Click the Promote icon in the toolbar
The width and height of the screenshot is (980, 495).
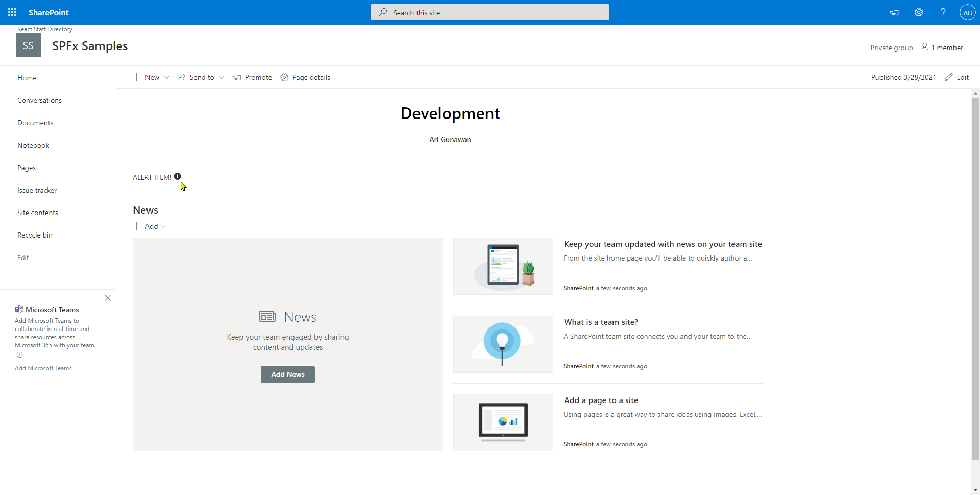click(237, 77)
